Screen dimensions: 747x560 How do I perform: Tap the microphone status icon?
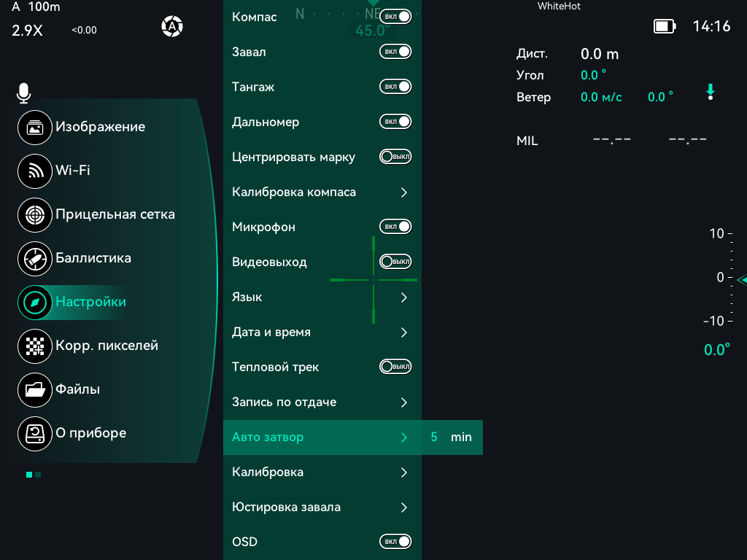pyautogui.click(x=23, y=93)
